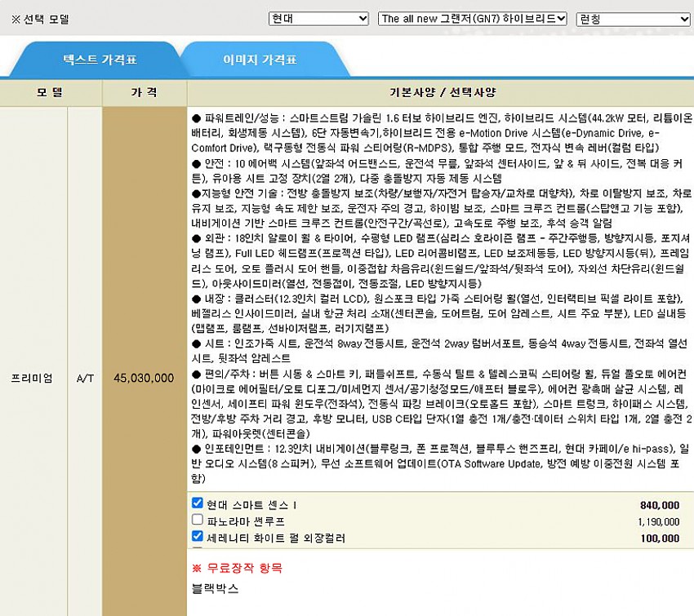Uncheck 세레니티 화이트 펄 외장컬러 option
Viewport: 694px width, 616px height.
[x=198, y=537]
